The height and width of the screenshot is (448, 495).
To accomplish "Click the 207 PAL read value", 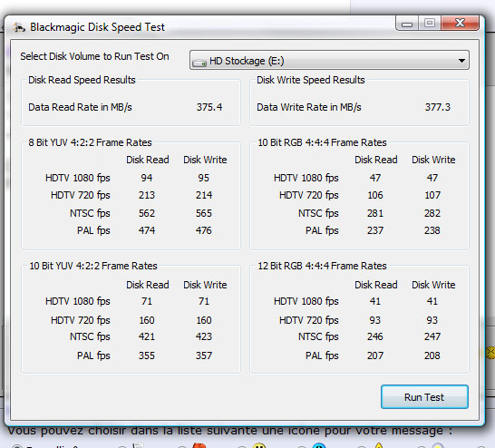I will click(375, 355).
